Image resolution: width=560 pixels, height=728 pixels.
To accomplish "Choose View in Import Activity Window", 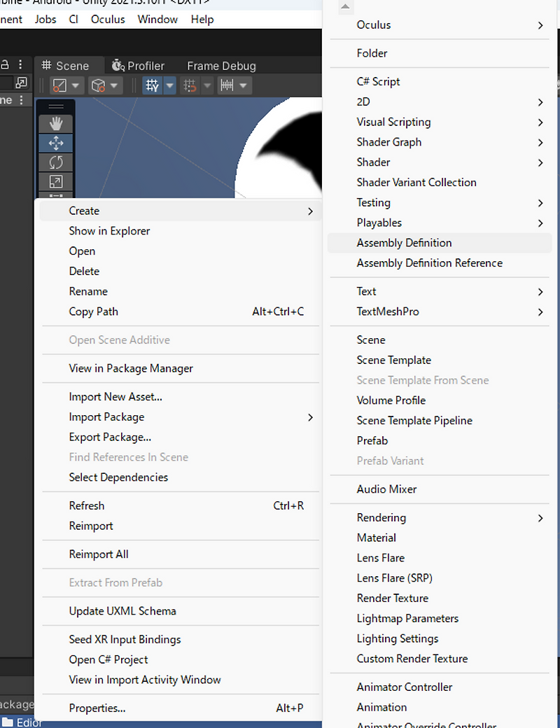I will pos(180,680).
